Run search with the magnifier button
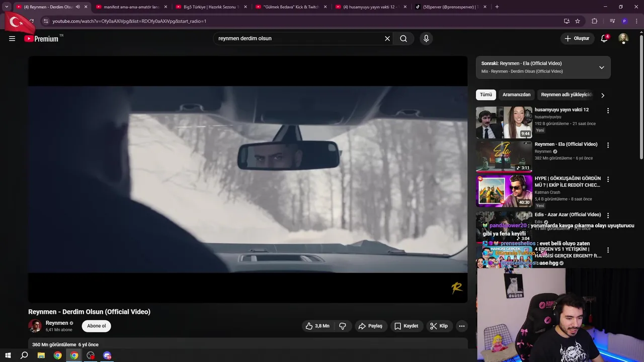 click(x=404, y=39)
